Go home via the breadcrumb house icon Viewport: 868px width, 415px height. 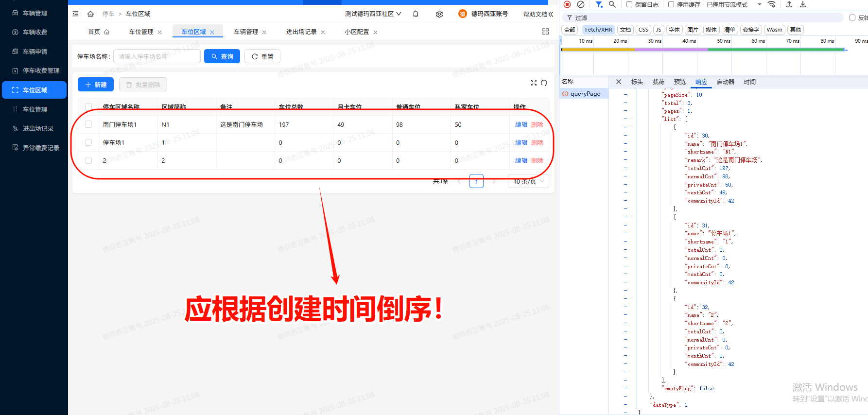(x=90, y=14)
